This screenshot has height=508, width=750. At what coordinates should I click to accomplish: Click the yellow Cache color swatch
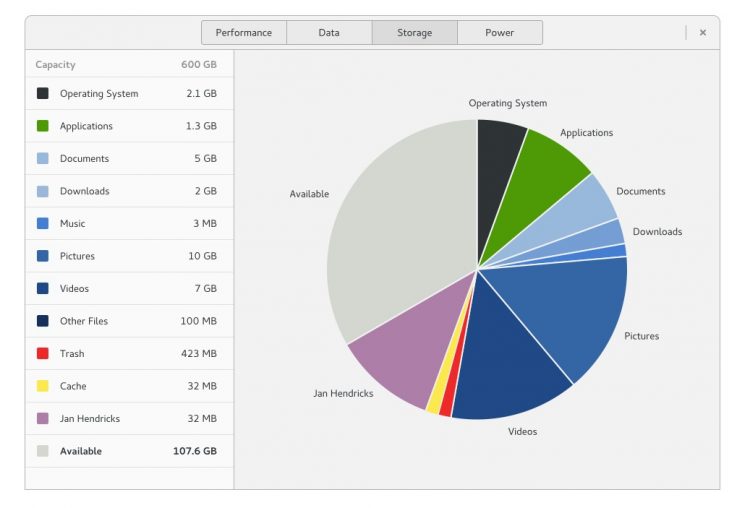tap(43, 386)
